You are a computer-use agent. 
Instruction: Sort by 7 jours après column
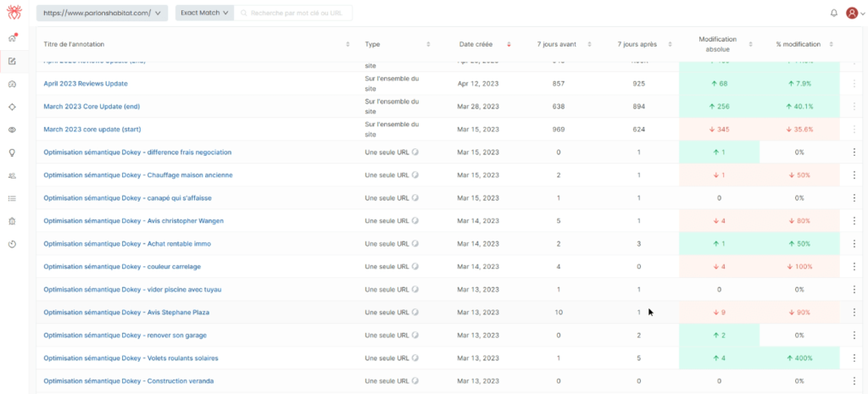[x=670, y=44]
